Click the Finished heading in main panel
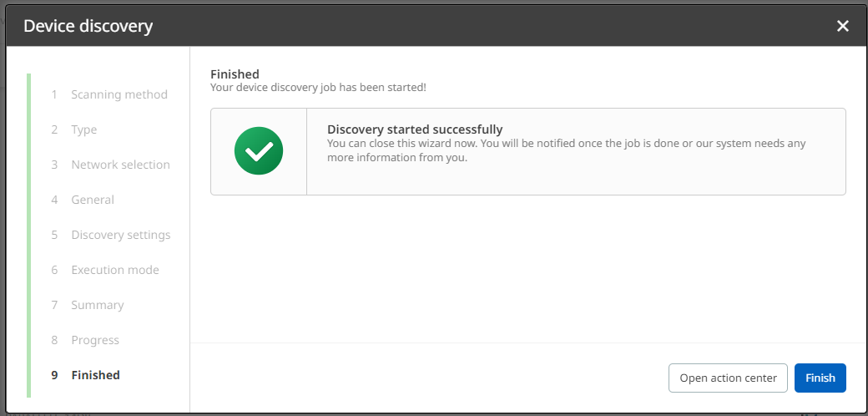The image size is (868, 416). (x=235, y=74)
